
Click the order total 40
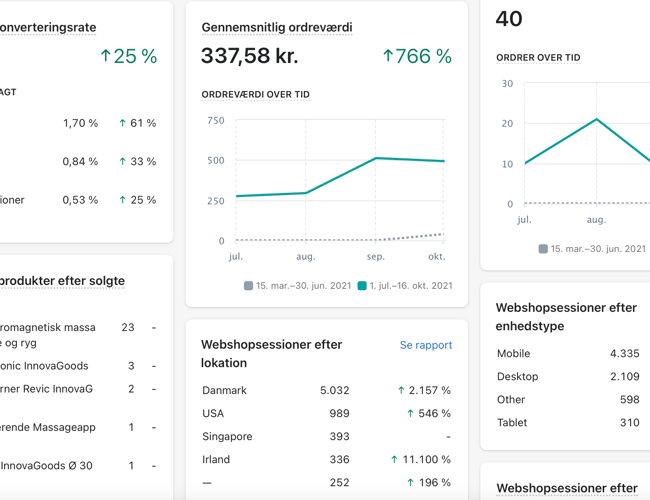(509, 19)
